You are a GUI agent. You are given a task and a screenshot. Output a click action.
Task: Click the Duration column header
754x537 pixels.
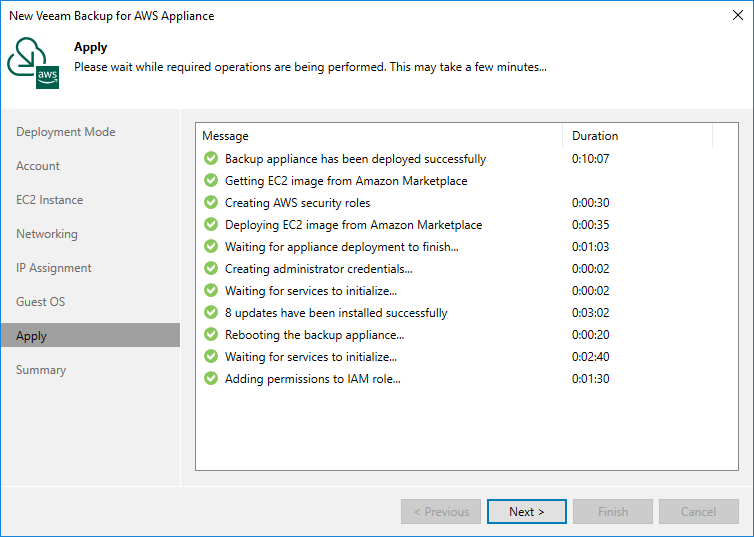(x=636, y=136)
